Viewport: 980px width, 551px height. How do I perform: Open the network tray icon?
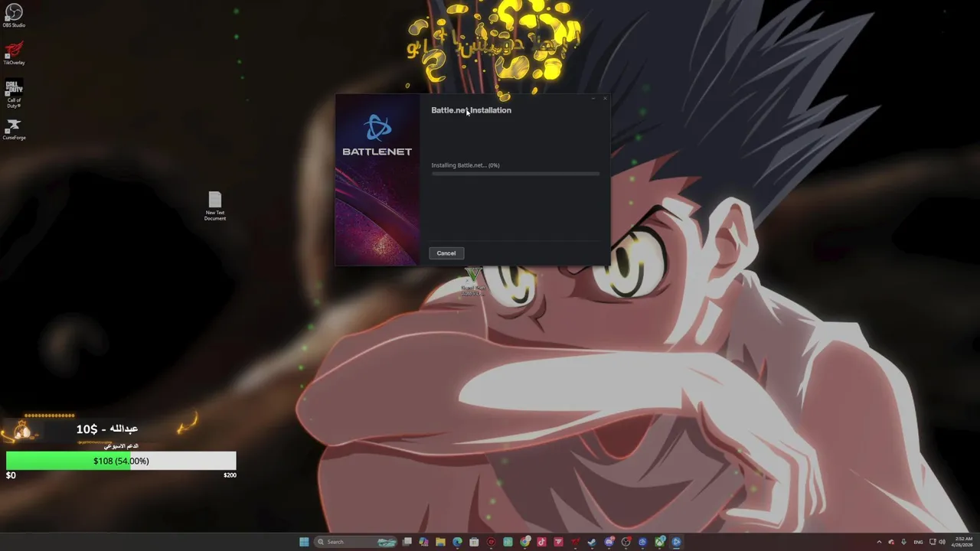(933, 542)
